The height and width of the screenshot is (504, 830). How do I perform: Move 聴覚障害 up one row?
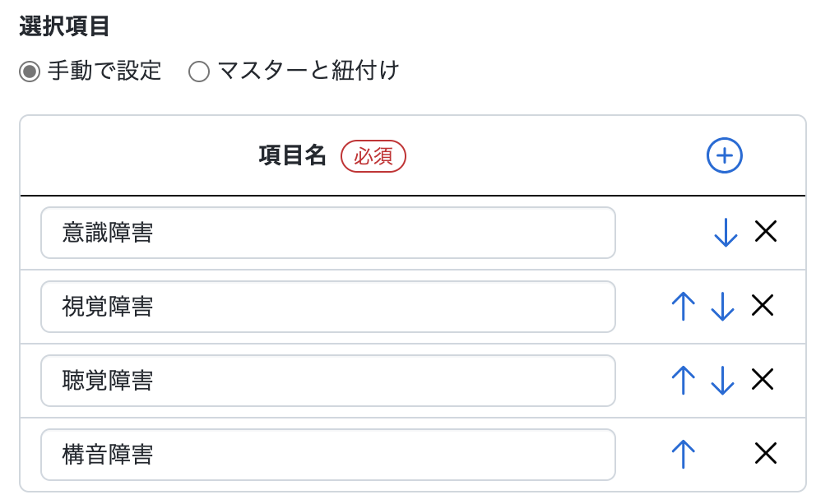tap(683, 381)
